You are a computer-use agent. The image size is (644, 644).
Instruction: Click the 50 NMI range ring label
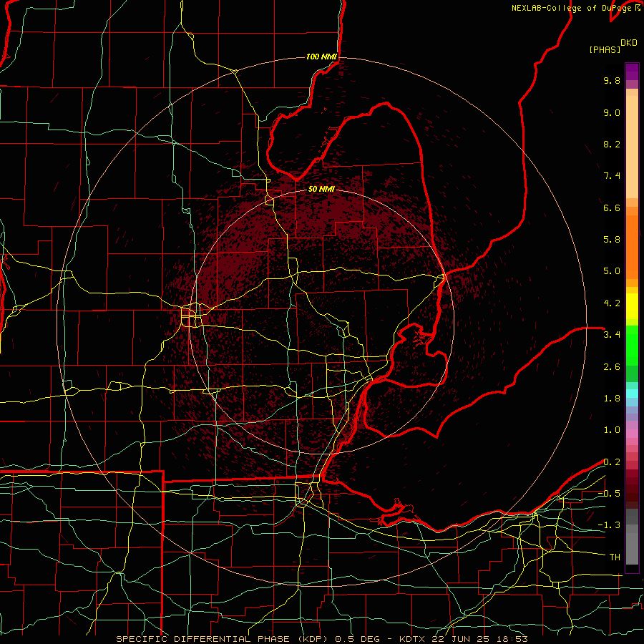click(x=321, y=190)
